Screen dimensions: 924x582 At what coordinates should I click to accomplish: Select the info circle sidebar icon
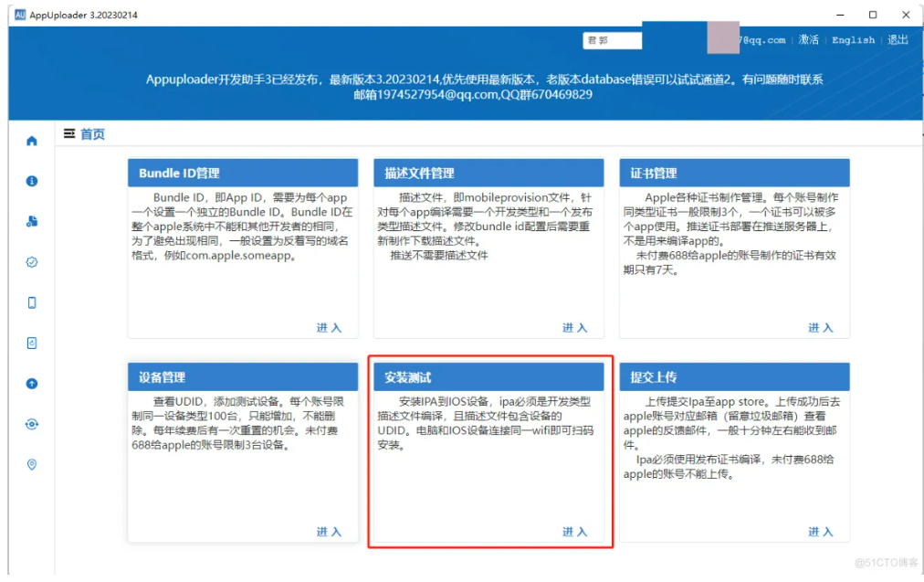pos(32,181)
